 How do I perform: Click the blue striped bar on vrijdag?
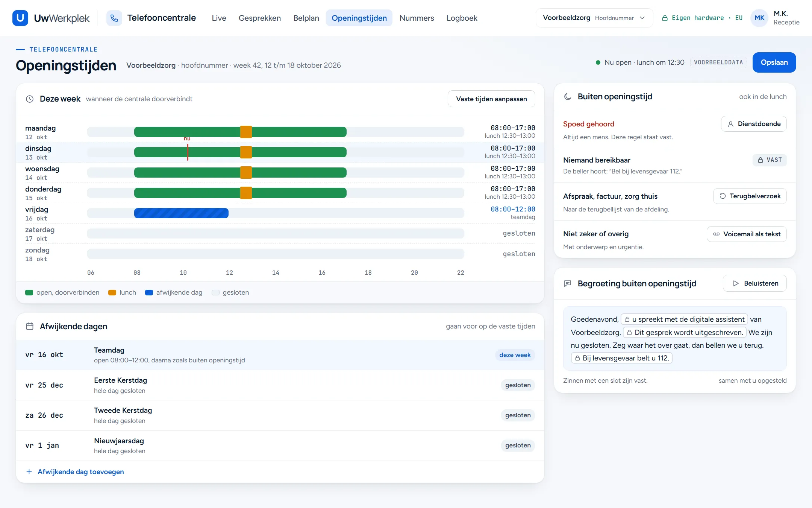point(181,213)
